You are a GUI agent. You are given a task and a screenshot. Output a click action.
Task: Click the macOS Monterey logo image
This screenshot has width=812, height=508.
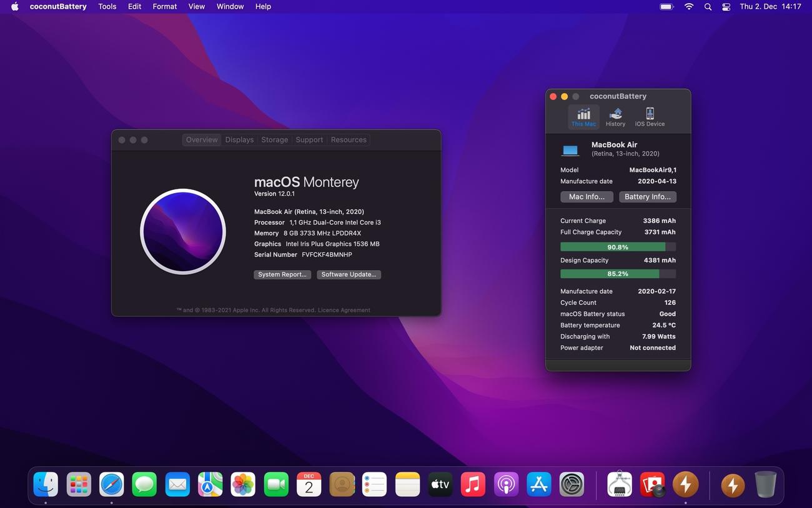[x=183, y=232]
